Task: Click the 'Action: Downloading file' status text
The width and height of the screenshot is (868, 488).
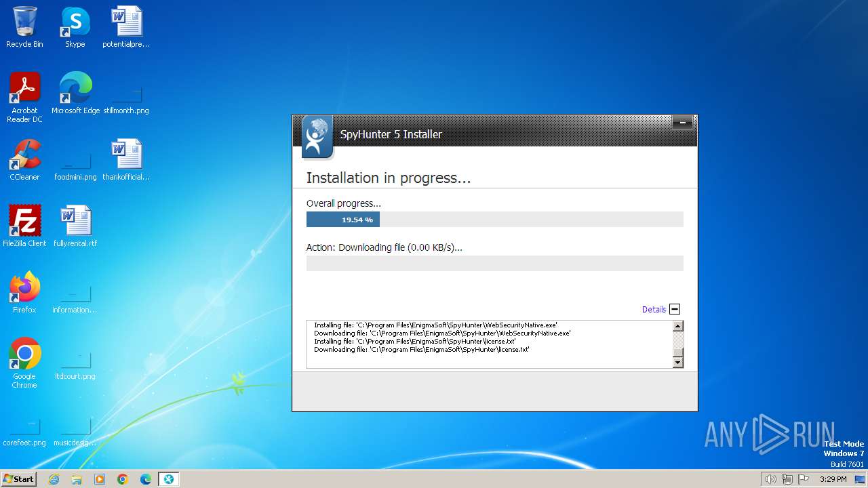Action: pyautogui.click(x=384, y=247)
